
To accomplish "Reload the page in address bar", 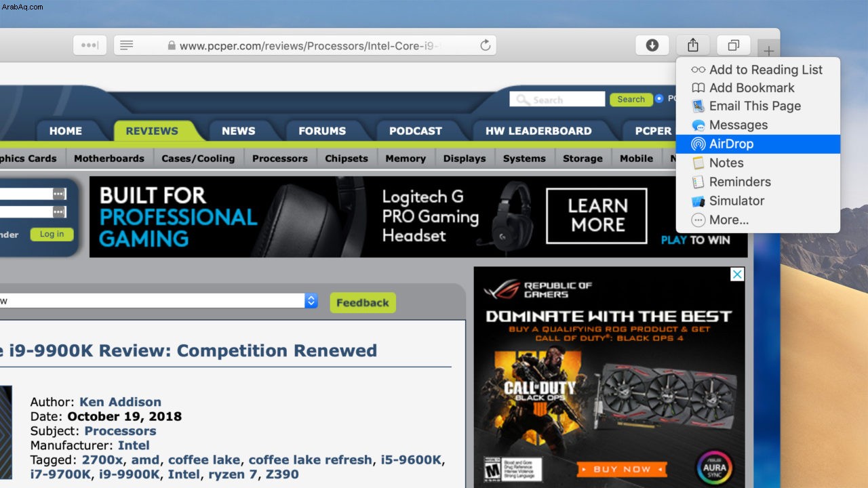I will pos(485,45).
